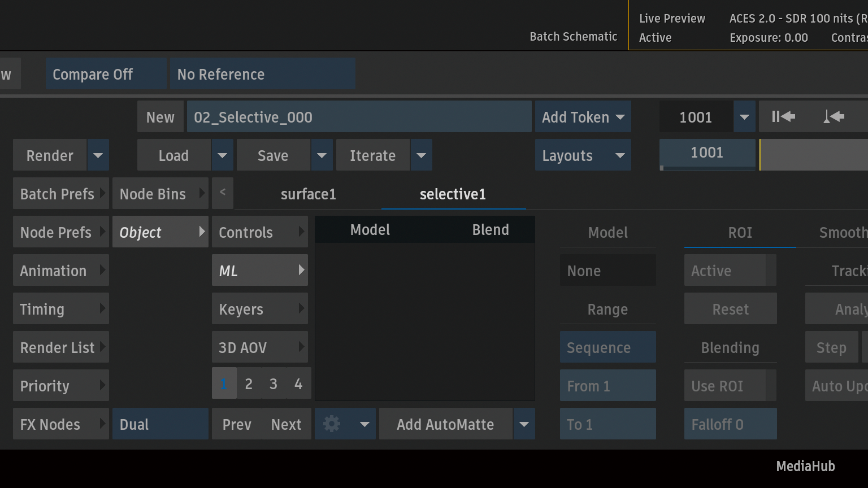Select layout page 3
The height and width of the screenshot is (488, 868).
[274, 384]
